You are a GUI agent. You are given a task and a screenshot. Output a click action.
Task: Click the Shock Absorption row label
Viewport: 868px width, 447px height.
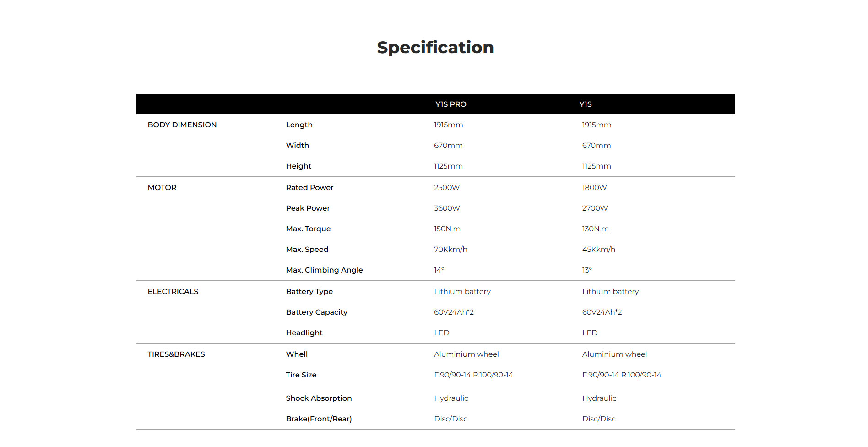[x=319, y=398]
